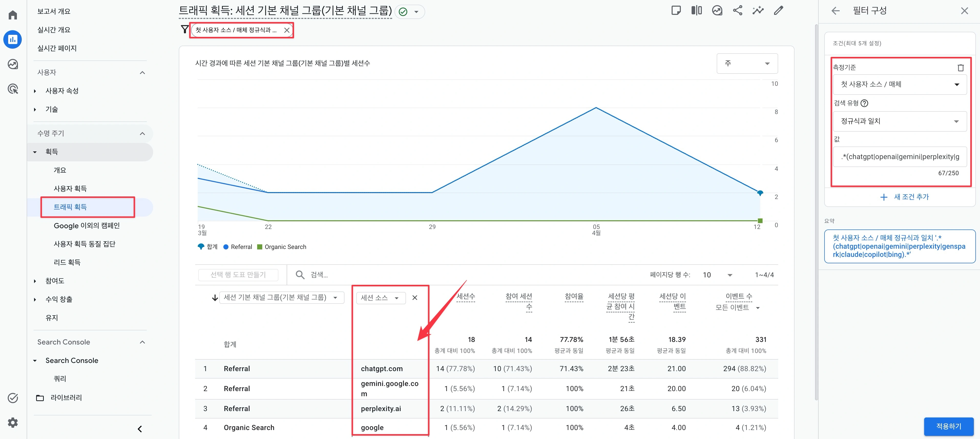The image size is (980, 439).
Task: Remove the 첫 사용자 소스 filter chip
Action: coord(287,30)
